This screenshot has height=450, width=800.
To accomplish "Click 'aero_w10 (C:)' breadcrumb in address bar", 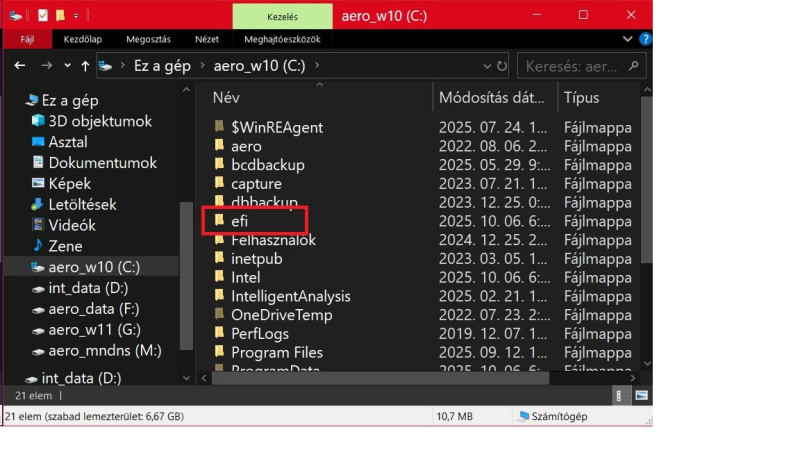I will 259,66.
